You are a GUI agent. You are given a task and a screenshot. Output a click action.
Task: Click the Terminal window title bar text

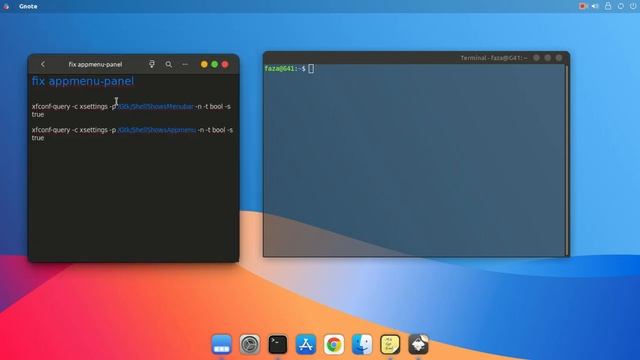(493, 58)
